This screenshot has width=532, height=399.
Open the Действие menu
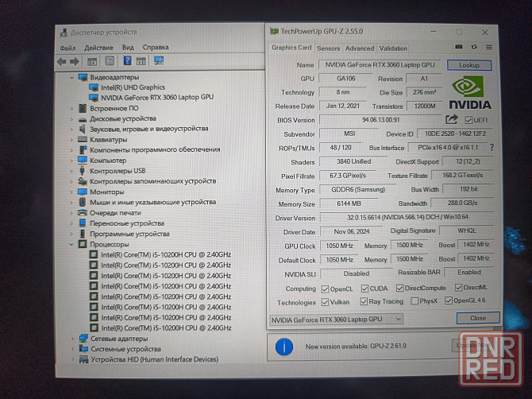98,48
